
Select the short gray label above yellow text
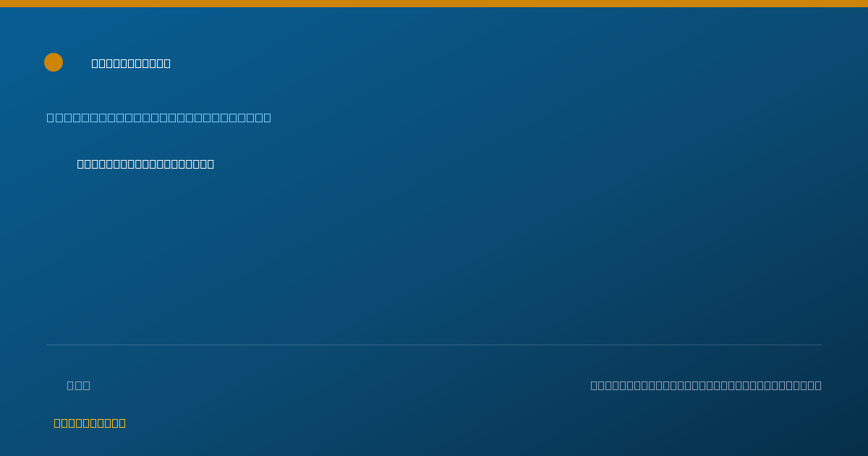pyautogui.click(x=79, y=385)
